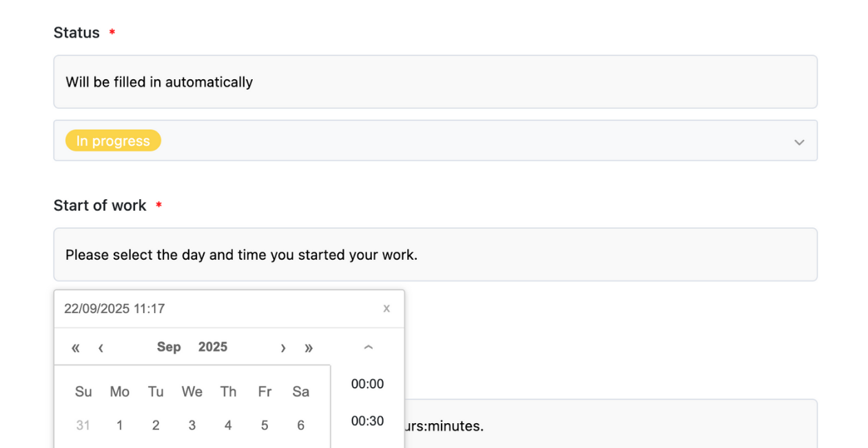Screen dimensions: 868x448
Task: Pick September 1 in calendar
Action: click(119, 425)
